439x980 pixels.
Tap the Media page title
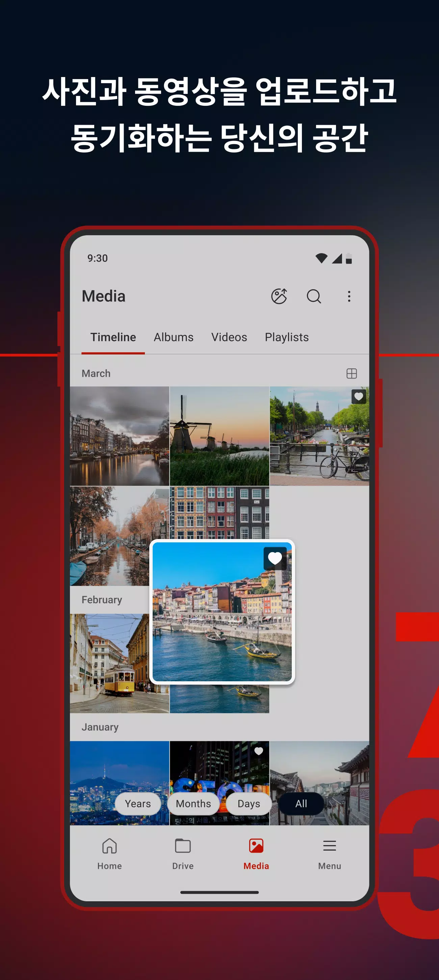[103, 296]
